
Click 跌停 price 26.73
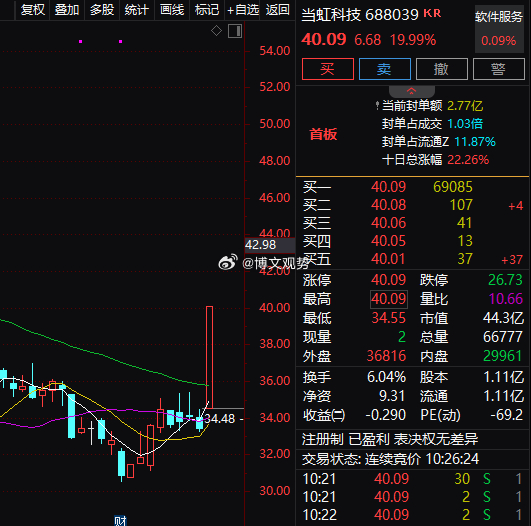(505, 280)
